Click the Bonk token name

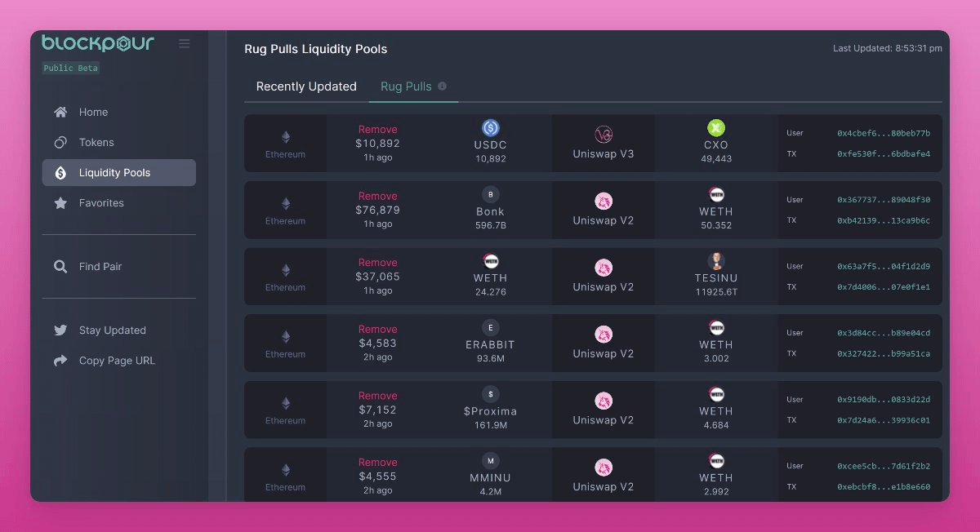pos(490,211)
